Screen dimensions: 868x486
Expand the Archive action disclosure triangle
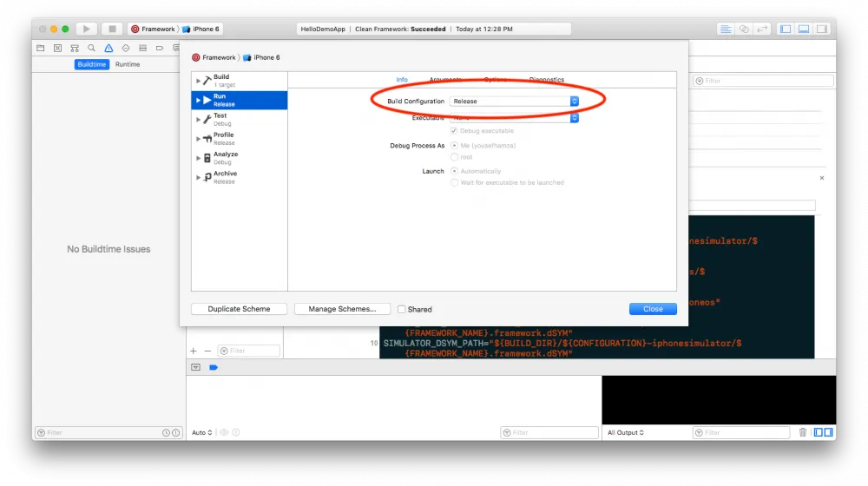pos(198,178)
